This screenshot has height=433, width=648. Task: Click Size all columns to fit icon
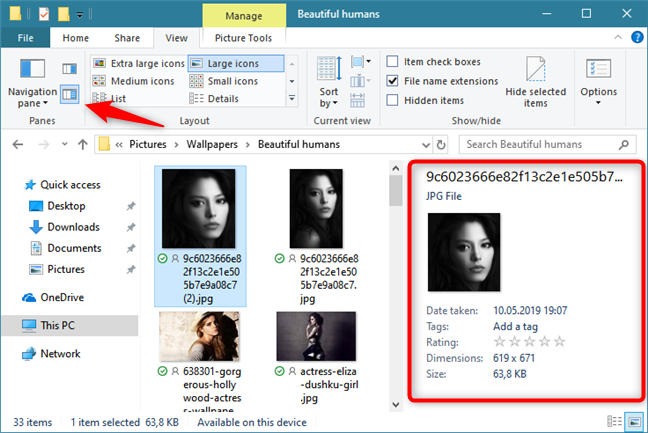(x=357, y=100)
